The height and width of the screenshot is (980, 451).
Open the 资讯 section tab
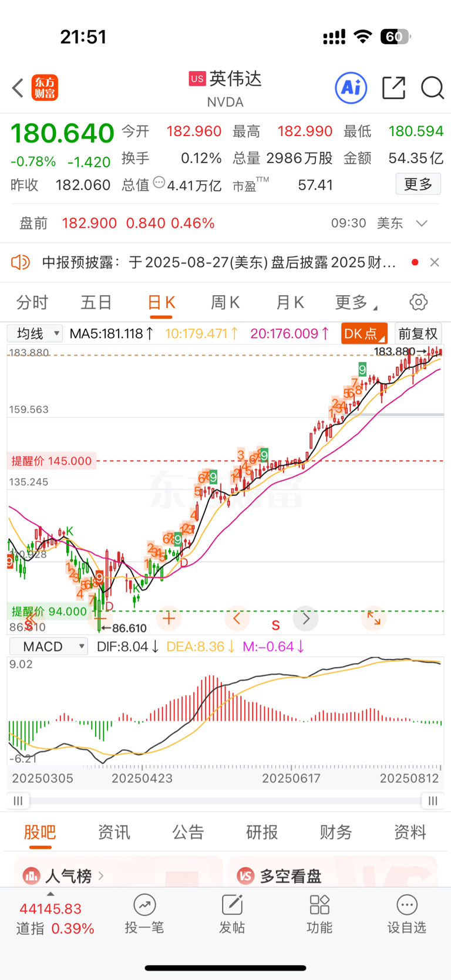(x=114, y=832)
